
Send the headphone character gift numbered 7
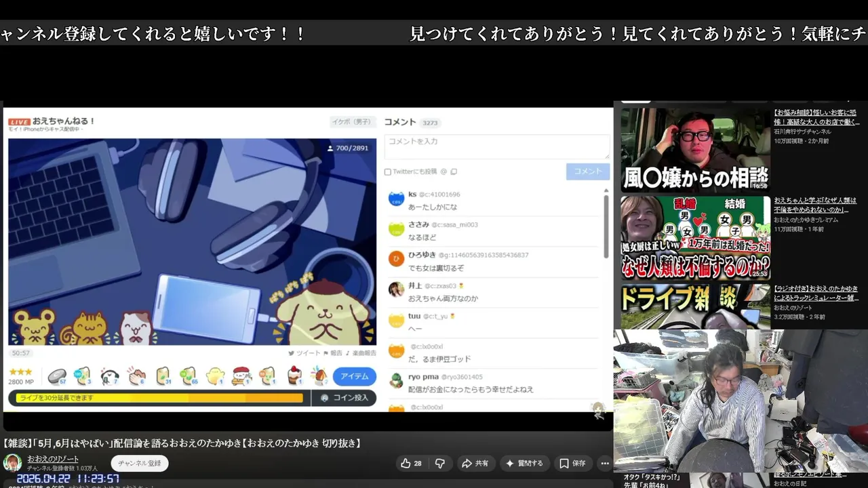[x=109, y=376]
